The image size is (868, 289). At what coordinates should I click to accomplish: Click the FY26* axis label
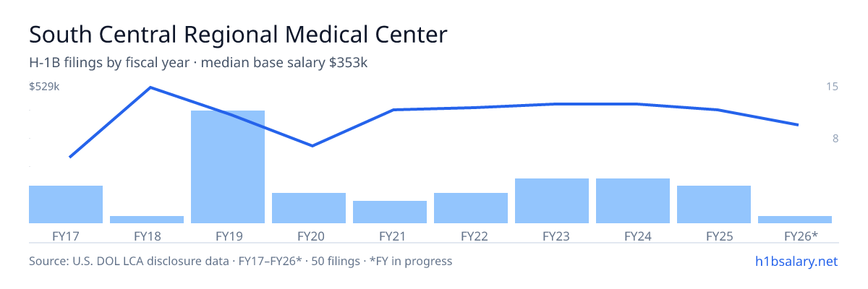(x=801, y=236)
